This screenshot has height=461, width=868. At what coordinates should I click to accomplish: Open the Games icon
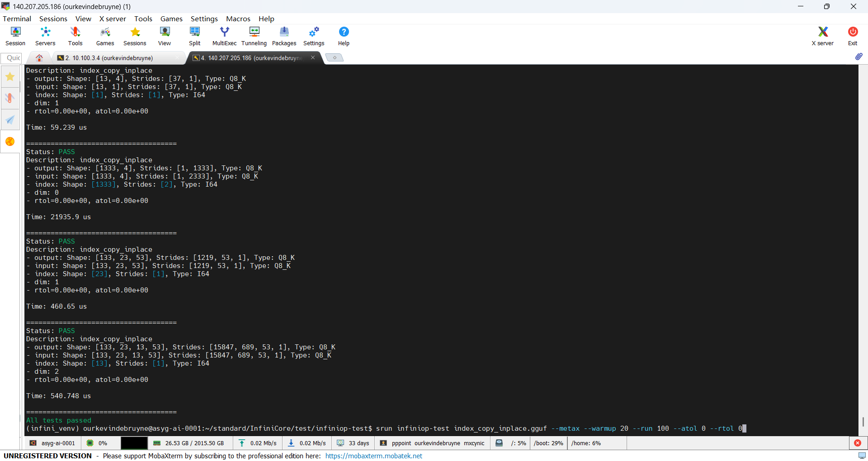pos(105,36)
